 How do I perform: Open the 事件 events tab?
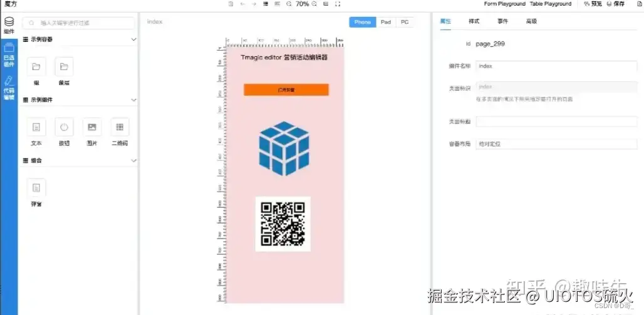[x=502, y=21]
